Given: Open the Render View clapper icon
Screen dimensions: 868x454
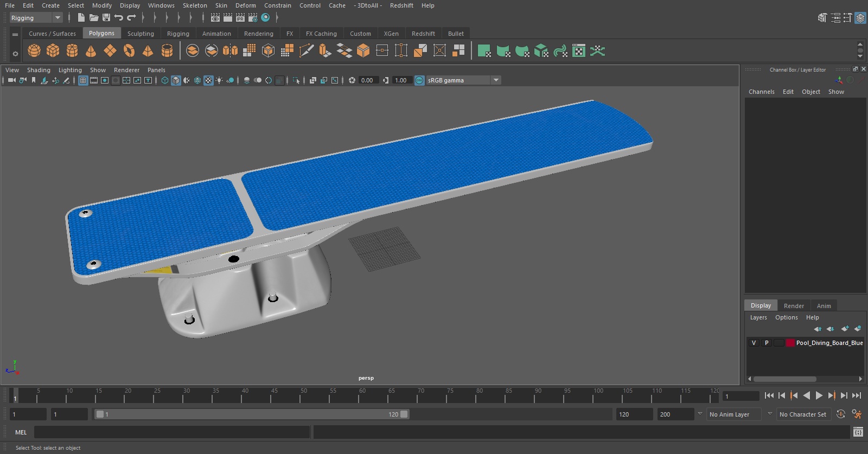Looking at the screenshot, I should tap(215, 18).
